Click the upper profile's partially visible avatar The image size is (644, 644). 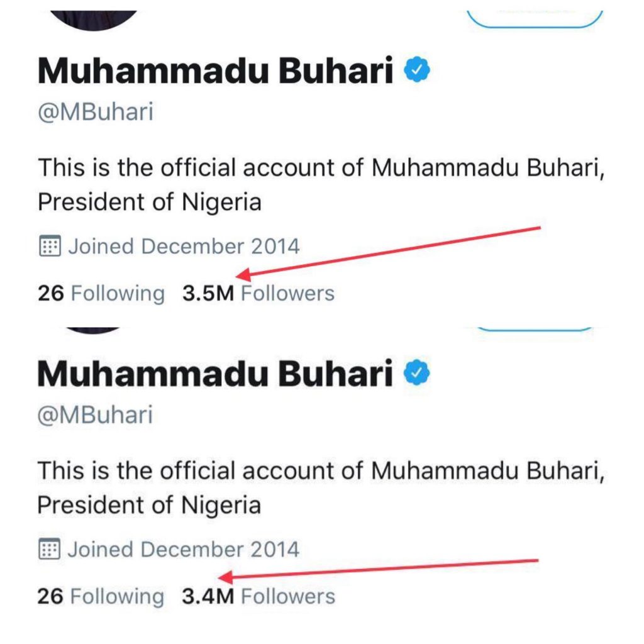click(x=94, y=15)
